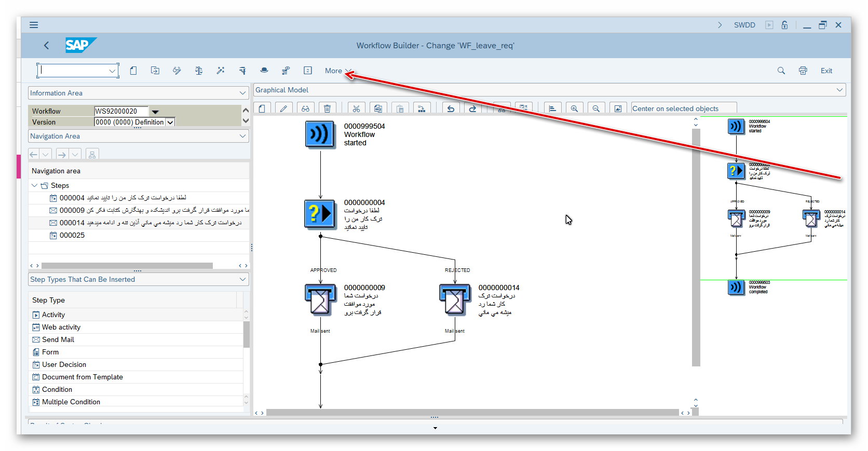
Task: Click the Exit button
Action: (826, 71)
